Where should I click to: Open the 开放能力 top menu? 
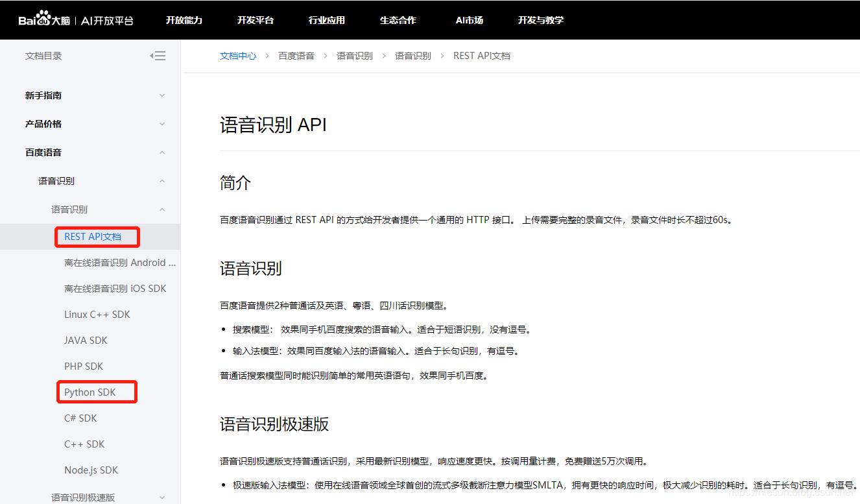pos(184,20)
